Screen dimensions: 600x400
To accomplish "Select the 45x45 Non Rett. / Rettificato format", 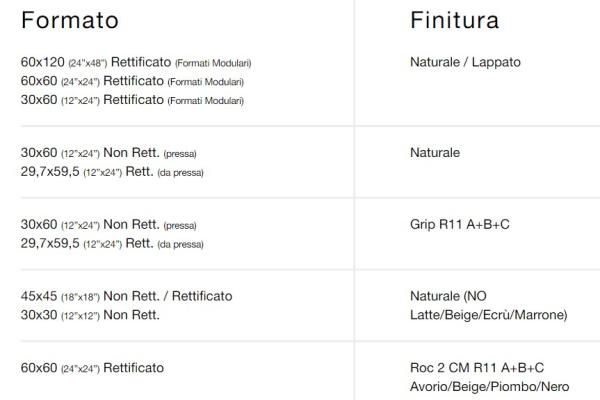I will (x=126, y=296).
